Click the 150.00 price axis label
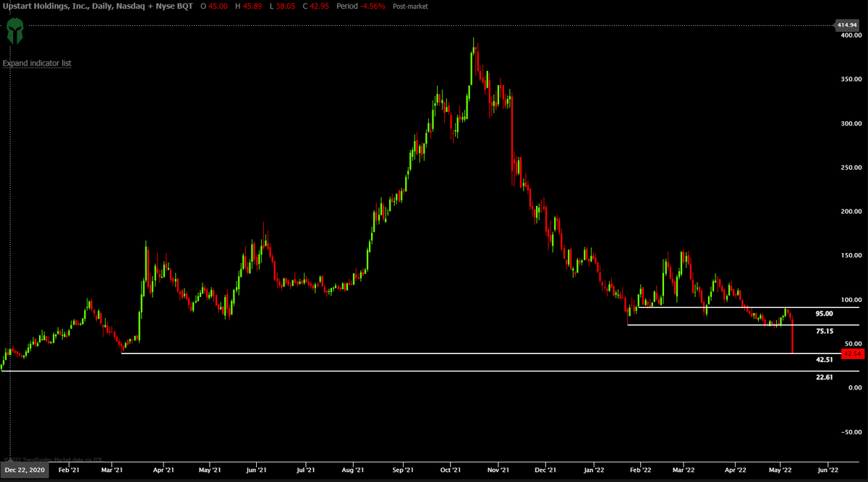Viewport: 868px width, 482px height. tap(850, 256)
